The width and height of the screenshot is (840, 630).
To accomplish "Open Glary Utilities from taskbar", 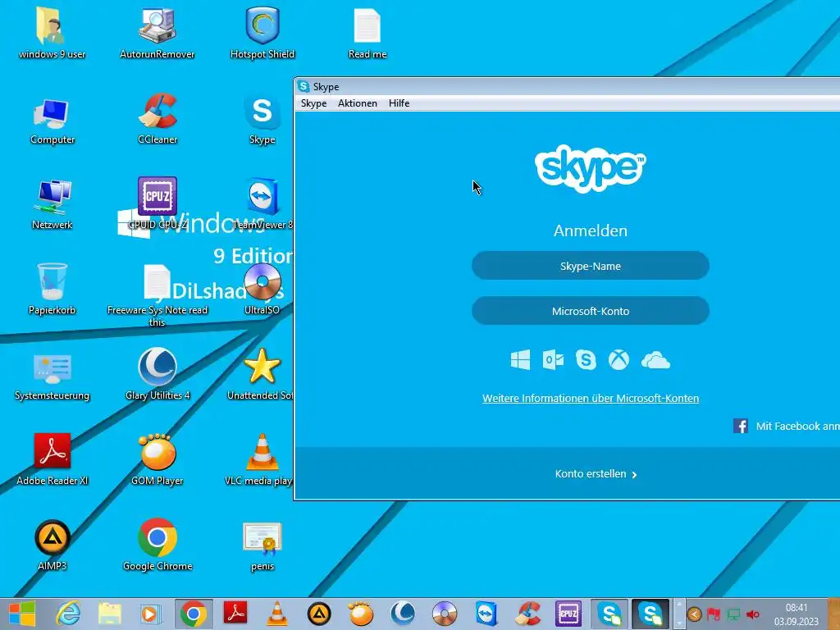I will pos(402,614).
